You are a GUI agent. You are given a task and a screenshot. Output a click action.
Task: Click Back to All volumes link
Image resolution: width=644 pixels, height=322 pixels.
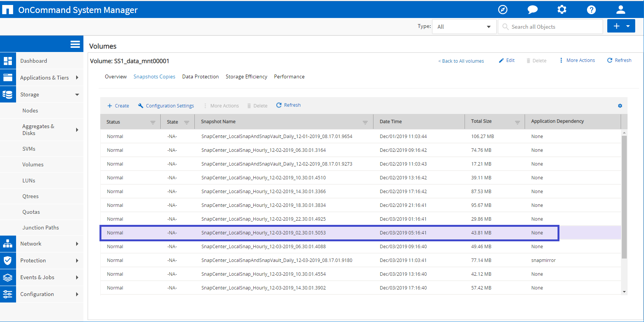coord(461,61)
